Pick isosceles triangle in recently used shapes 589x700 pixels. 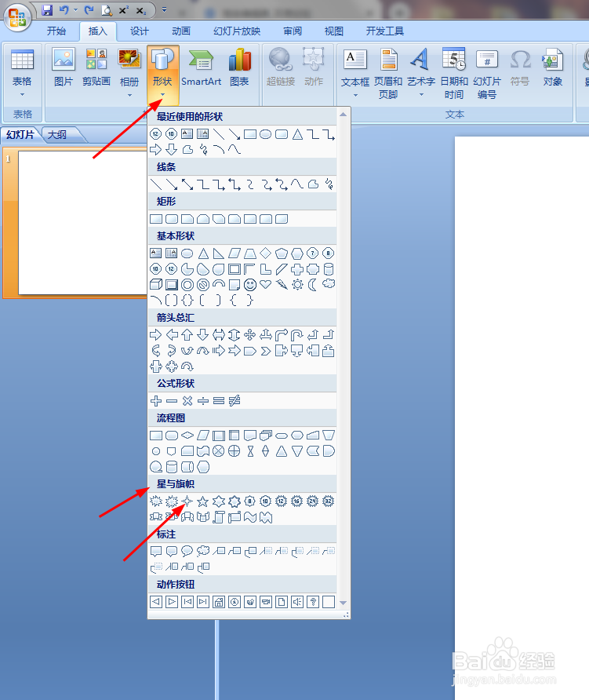[x=297, y=134]
